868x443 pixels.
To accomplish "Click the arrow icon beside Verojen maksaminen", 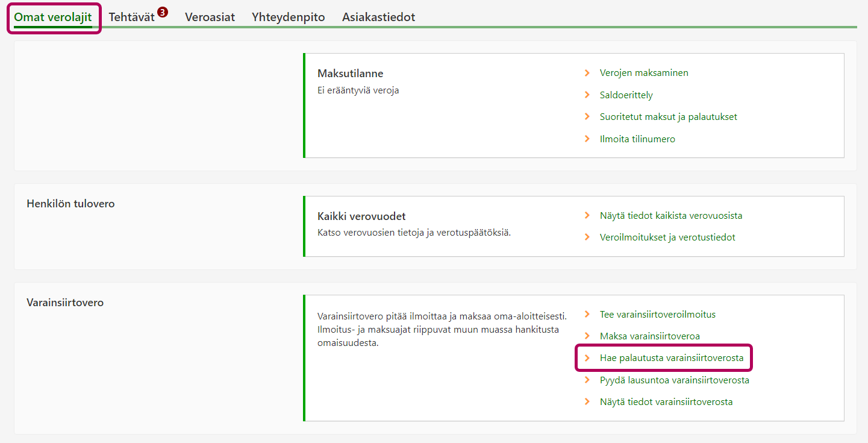I will pos(587,73).
